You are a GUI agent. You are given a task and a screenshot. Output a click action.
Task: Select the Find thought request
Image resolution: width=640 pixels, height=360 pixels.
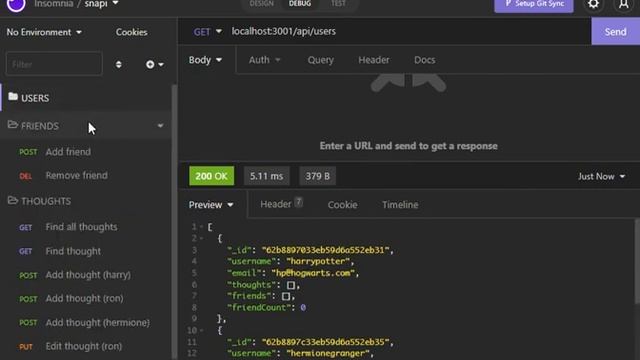pos(86,251)
